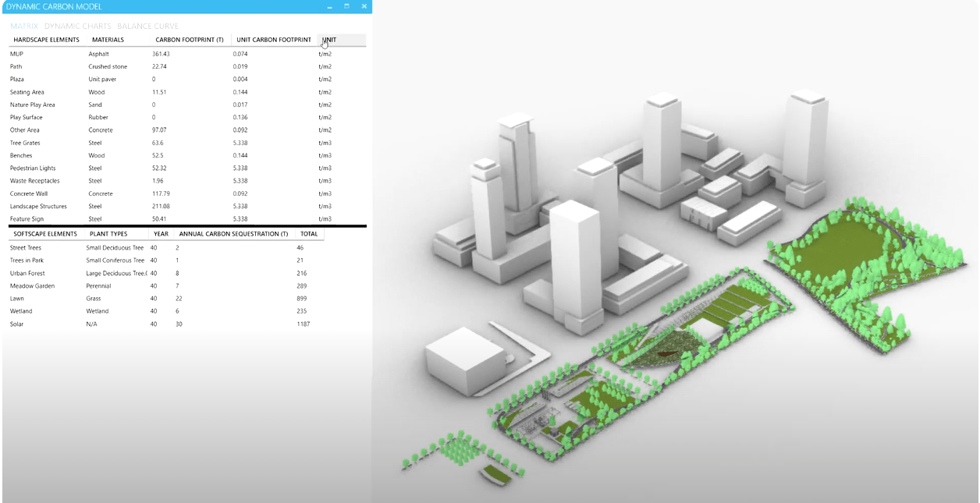Select the MUP asphalt row

187,54
